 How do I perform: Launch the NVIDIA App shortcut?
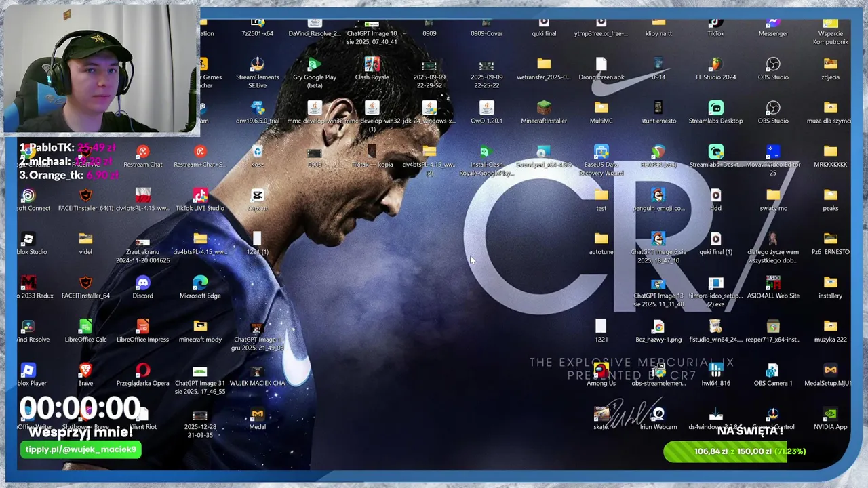(831, 418)
